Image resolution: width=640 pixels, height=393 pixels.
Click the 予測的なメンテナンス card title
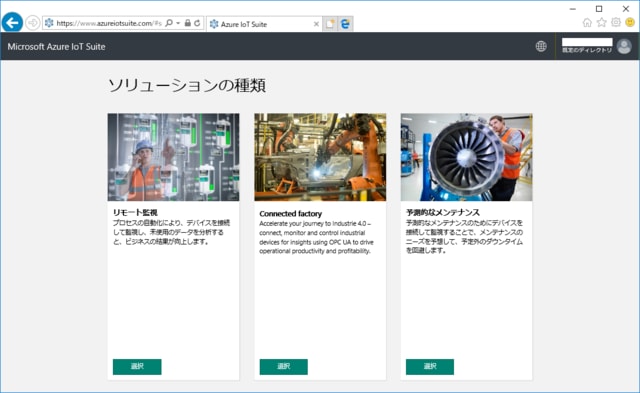[443, 213]
